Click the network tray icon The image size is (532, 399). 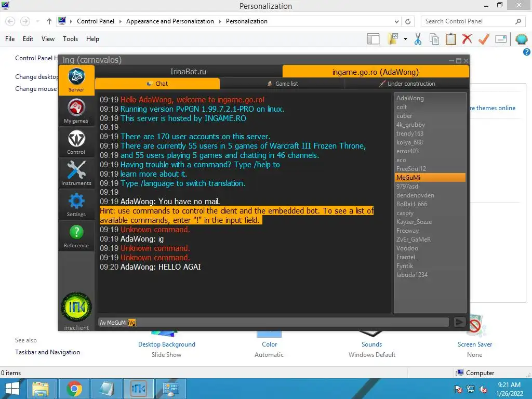[x=471, y=389]
